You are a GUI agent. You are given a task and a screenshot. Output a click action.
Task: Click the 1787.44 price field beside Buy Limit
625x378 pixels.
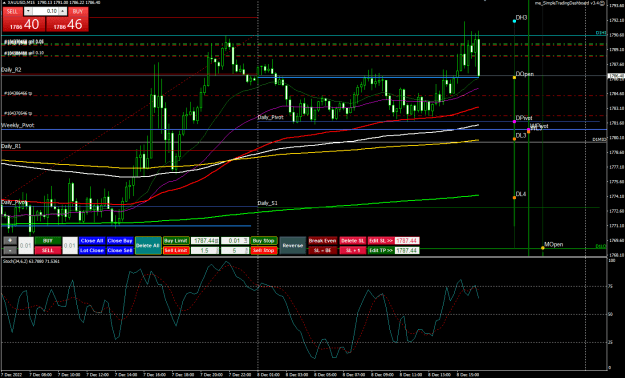[x=205, y=241]
